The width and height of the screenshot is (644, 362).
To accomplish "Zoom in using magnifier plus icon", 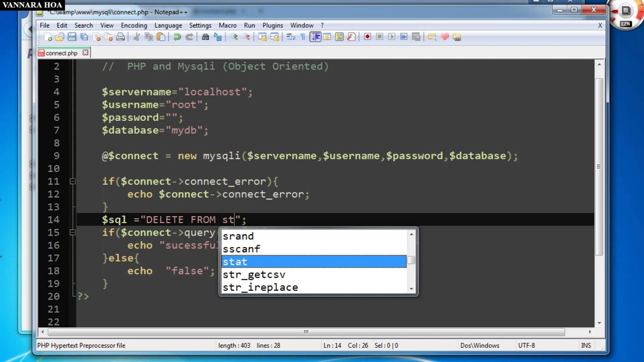I will point(234,37).
